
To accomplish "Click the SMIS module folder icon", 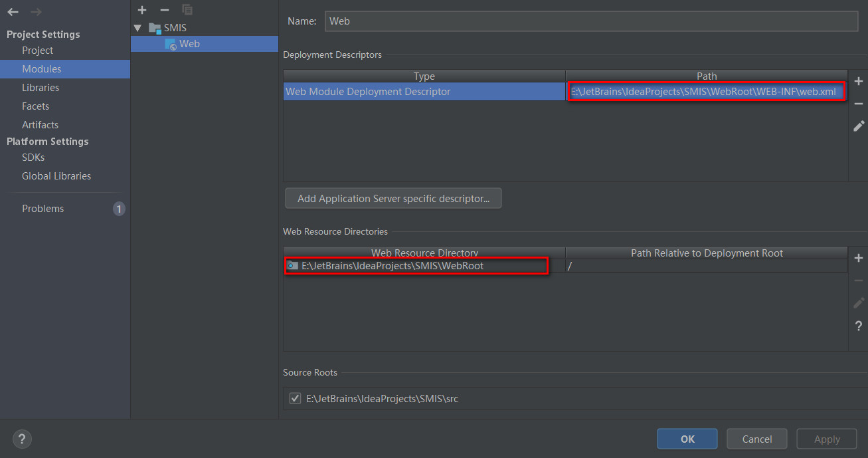I will coord(155,28).
